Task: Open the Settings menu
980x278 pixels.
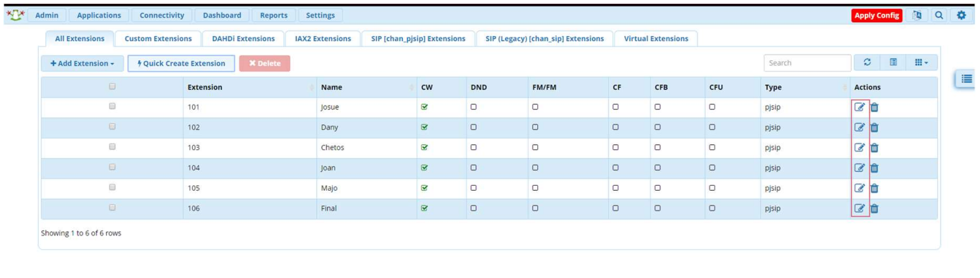Action: pos(320,15)
